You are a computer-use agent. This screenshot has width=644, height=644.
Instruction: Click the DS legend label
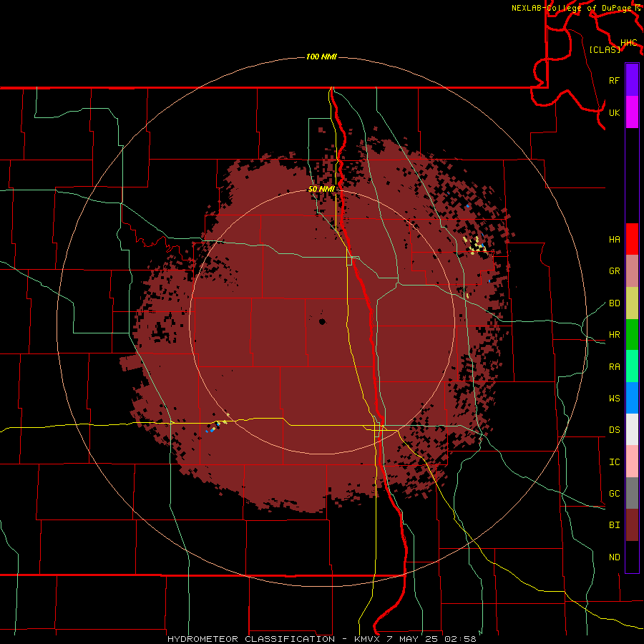pyautogui.click(x=614, y=430)
